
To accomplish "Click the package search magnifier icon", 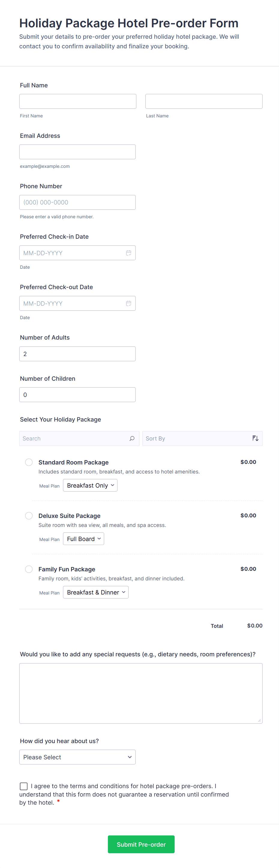I will [132, 438].
